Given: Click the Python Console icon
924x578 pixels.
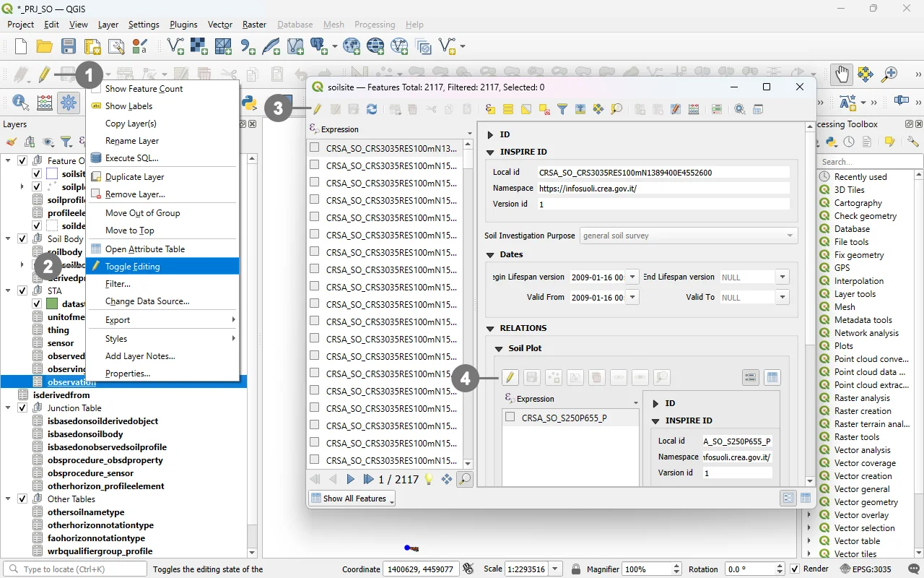Looking at the screenshot, I should (x=250, y=103).
